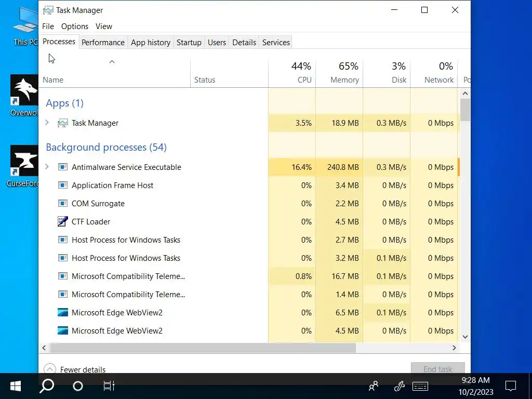Switch to the Details tab
The image size is (532, 399).
click(244, 43)
